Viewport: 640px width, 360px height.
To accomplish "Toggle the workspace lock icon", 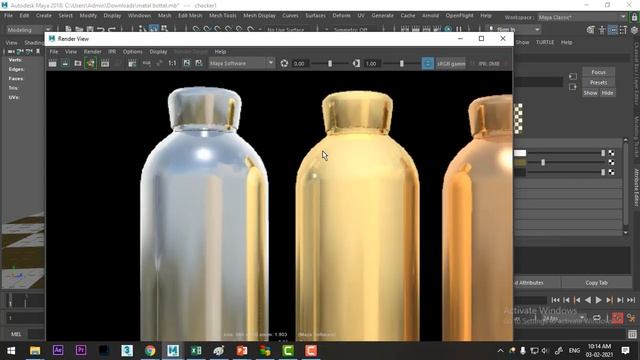I will [x=634, y=17].
